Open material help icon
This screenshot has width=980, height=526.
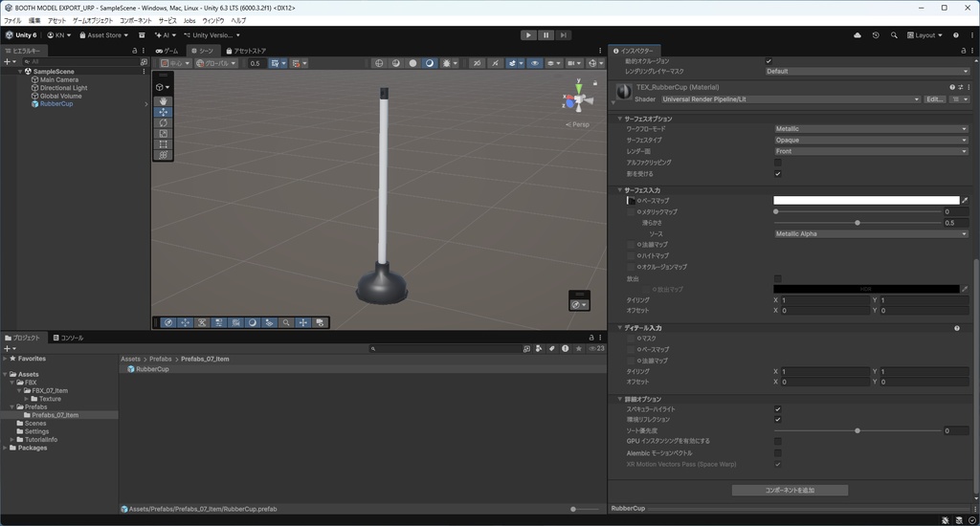pos(952,87)
